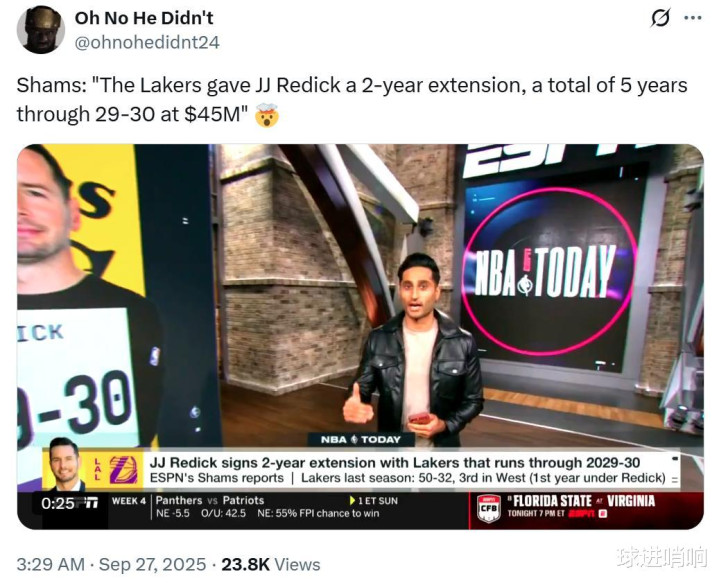Click the CFB shield logo

click(x=488, y=509)
